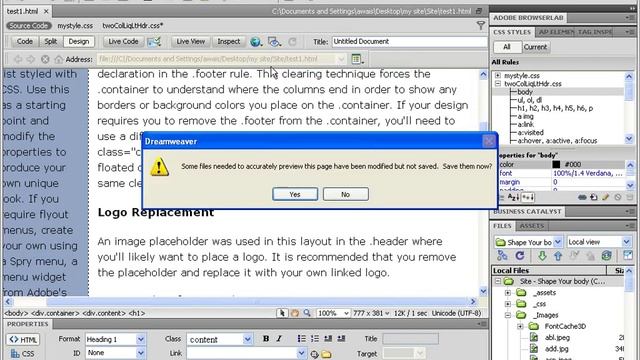
Task: Click the Edit Rule pencil icon
Action: tap(606, 198)
